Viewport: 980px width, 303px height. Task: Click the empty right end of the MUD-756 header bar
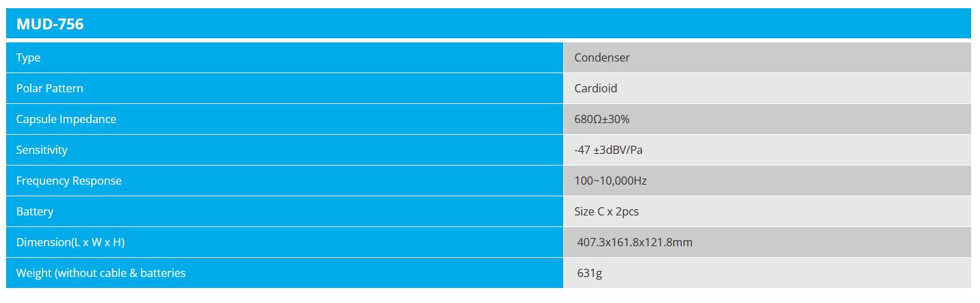click(x=890, y=25)
